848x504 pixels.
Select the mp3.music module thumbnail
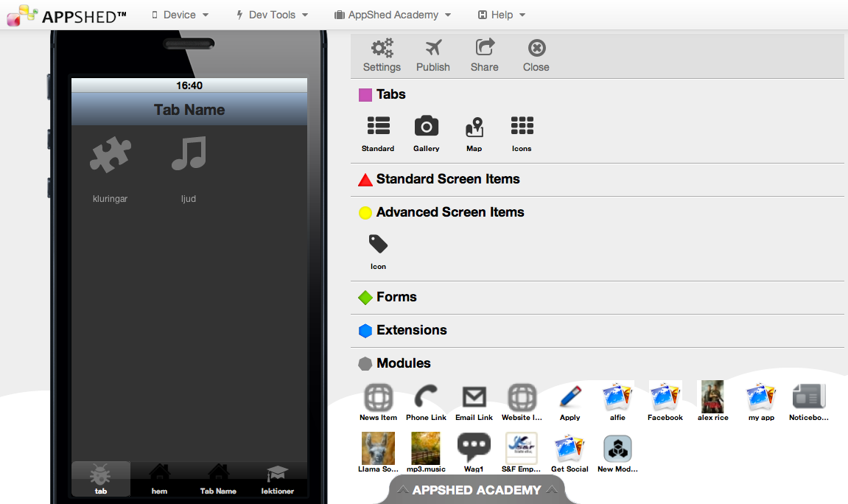tap(426, 448)
